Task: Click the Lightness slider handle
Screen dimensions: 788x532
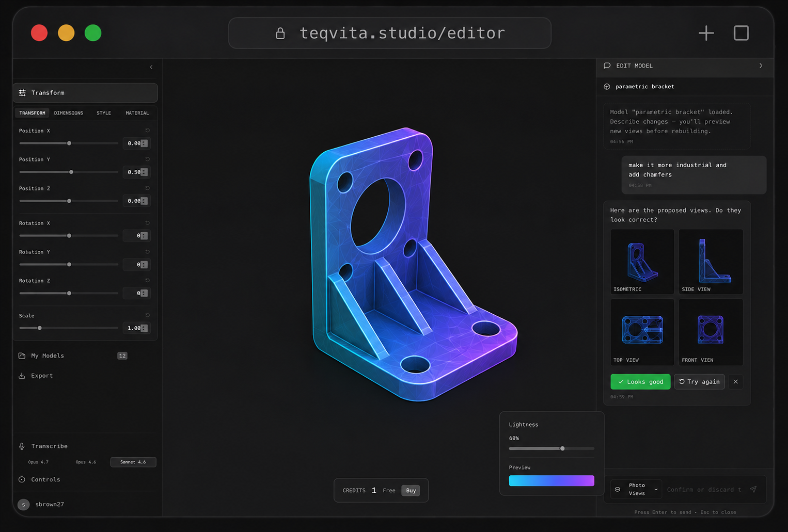Action: click(562, 448)
